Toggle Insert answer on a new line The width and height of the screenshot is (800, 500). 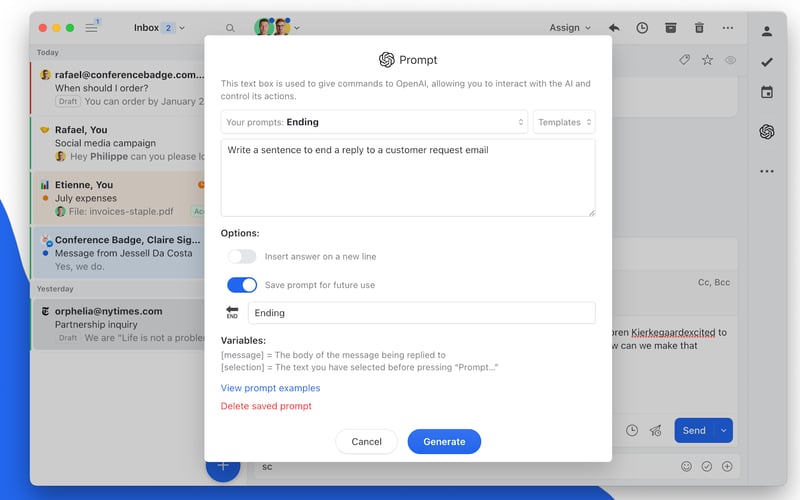(x=242, y=257)
